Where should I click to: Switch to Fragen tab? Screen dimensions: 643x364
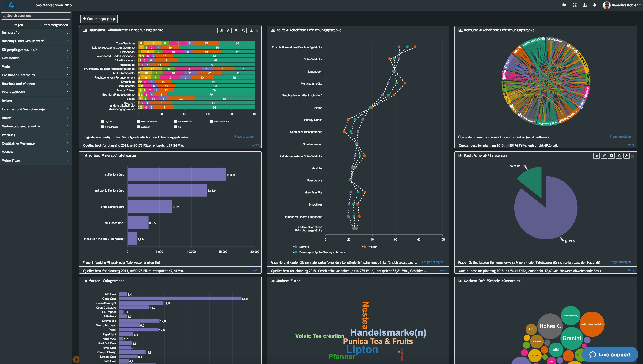[18, 25]
